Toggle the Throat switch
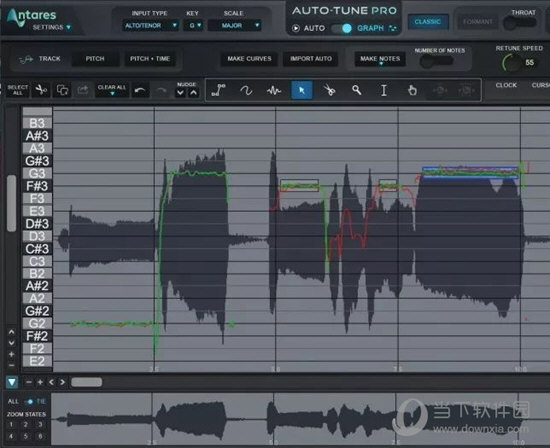The image size is (550, 448). (519, 23)
